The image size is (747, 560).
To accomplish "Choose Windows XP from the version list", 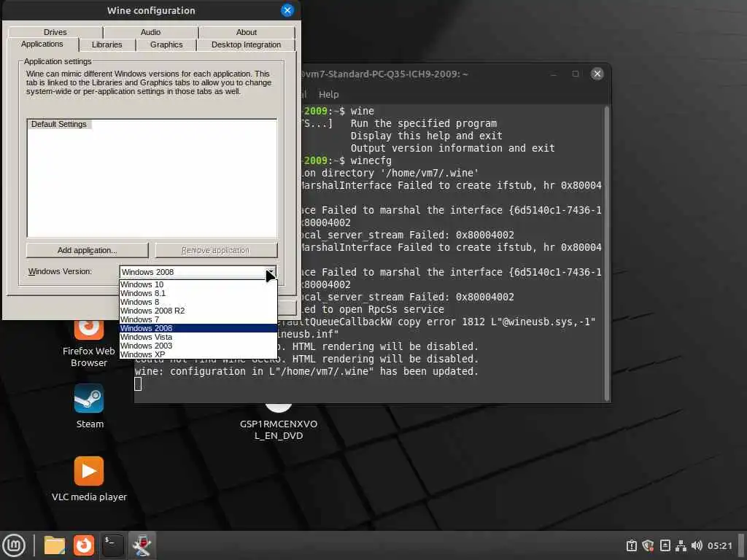I will click(198, 354).
